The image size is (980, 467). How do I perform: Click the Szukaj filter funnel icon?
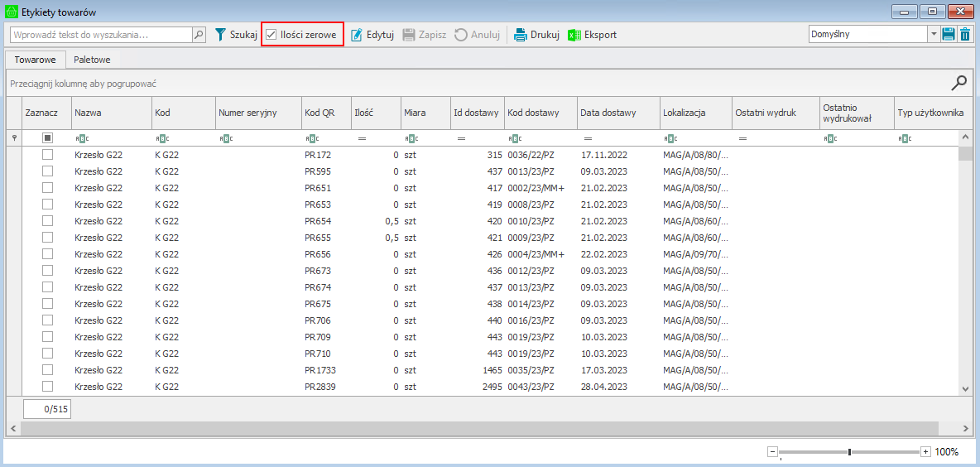pos(221,35)
